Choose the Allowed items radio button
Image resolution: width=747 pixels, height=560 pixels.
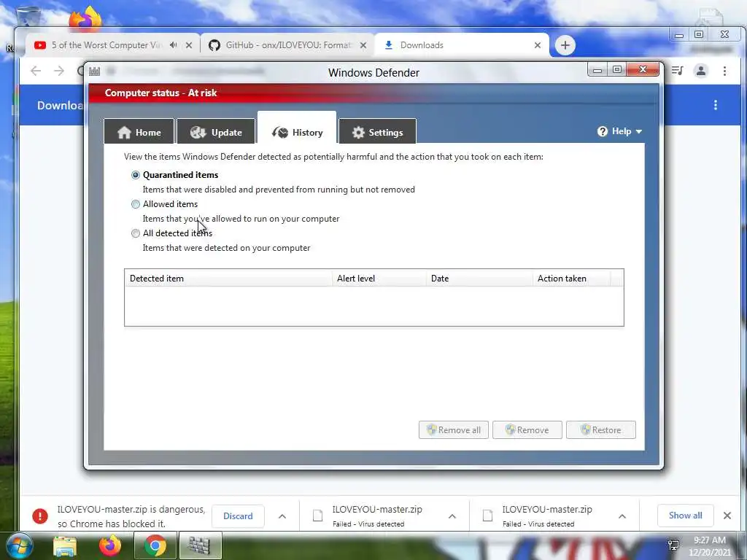136,204
